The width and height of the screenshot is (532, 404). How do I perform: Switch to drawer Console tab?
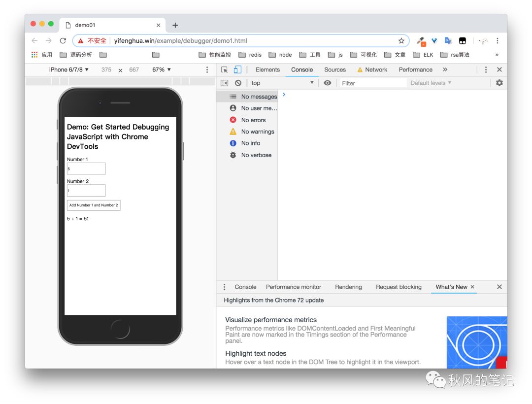tap(246, 287)
